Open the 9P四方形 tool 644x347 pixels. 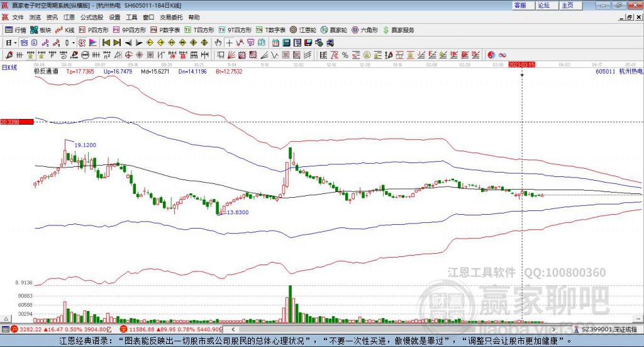coord(130,30)
